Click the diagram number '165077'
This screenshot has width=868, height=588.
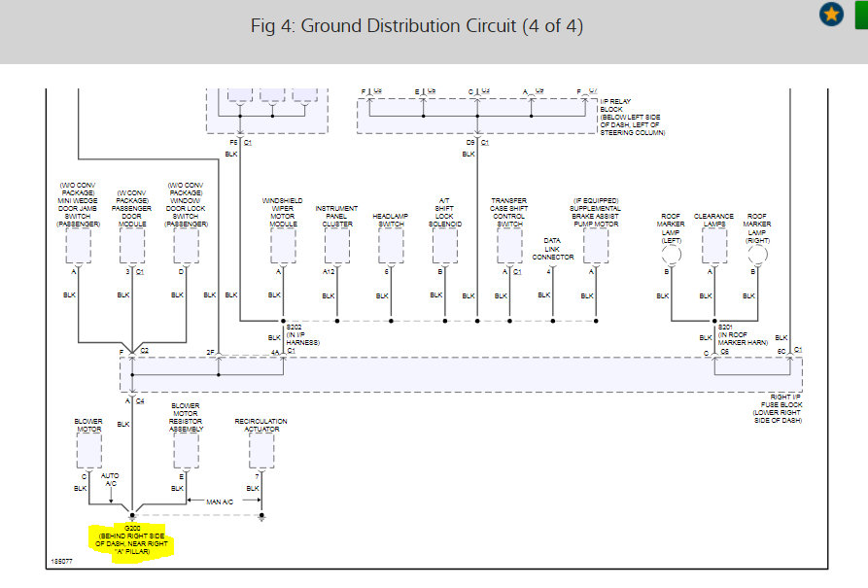(61, 561)
